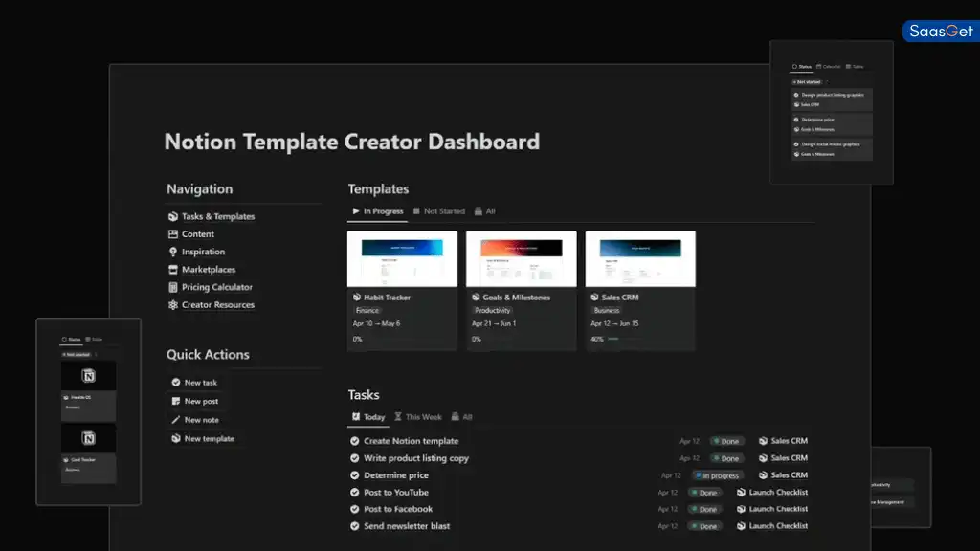Click the Notion Template Creator Dashboard title
This screenshot has height=551, width=980.
click(x=352, y=142)
